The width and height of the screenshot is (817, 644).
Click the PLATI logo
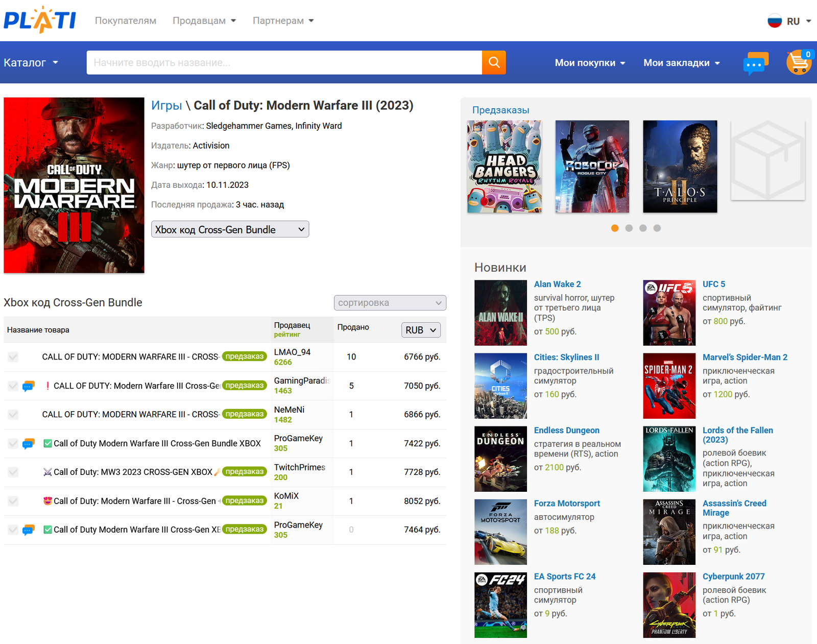pyautogui.click(x=40, y=20)
